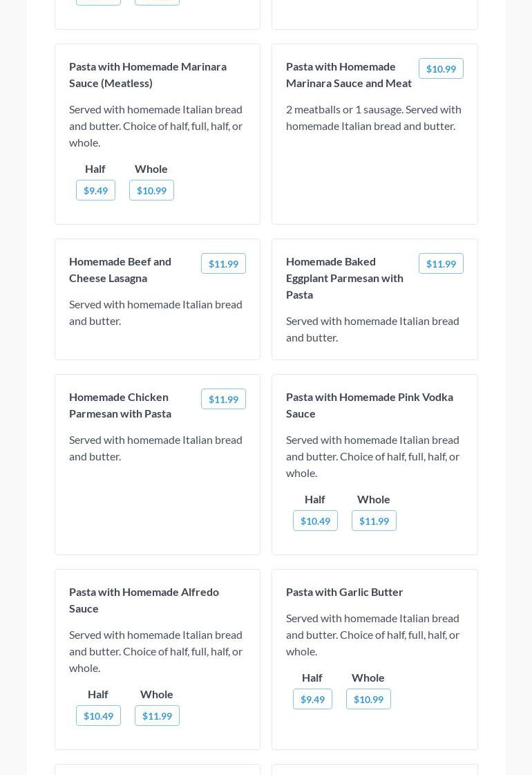Image resolution: width=532 pixels, height=775 pixels.
Task: Open Pasta with Homemade Marinara Sauce (Meatless) title
Action: point(148,75)
